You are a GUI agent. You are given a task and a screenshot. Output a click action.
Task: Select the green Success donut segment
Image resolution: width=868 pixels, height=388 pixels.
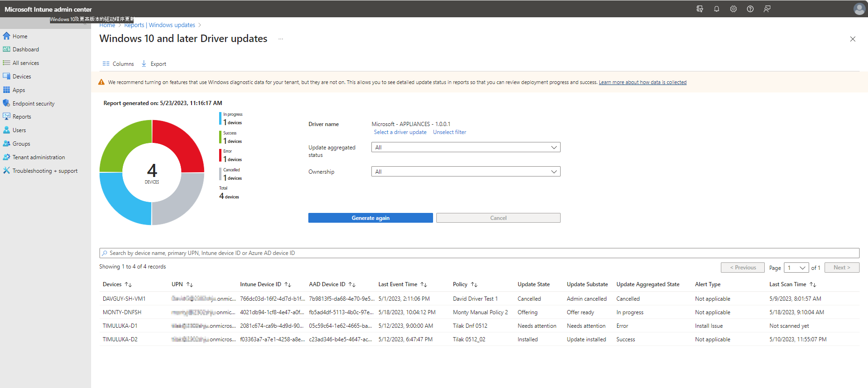pos(121,141)
